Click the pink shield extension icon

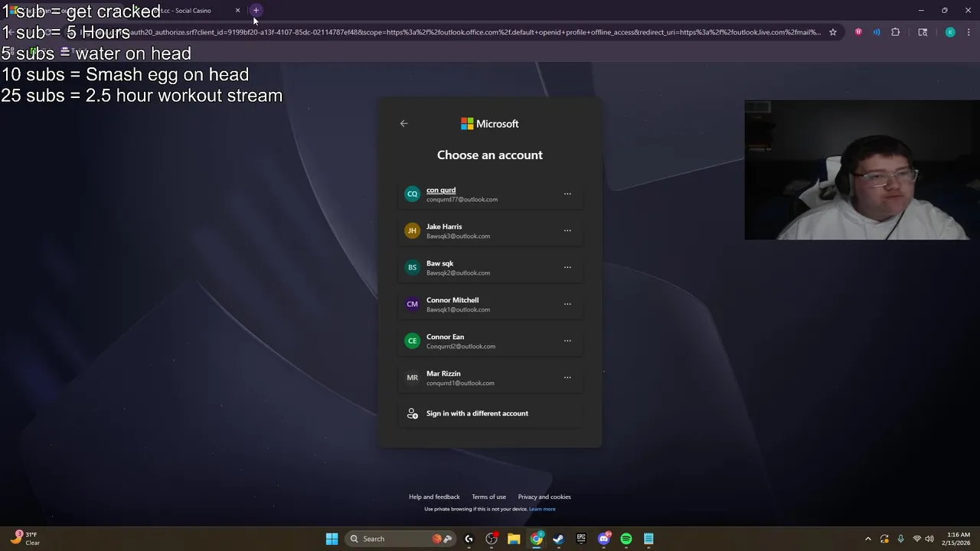[x=858, y=32]
